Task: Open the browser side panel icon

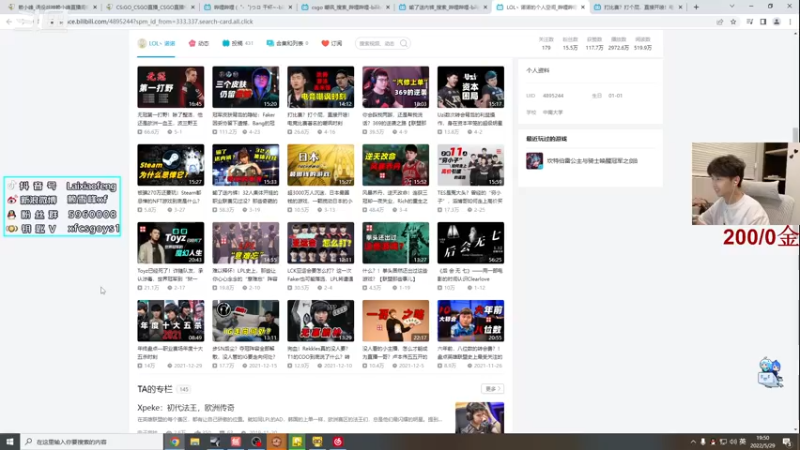Action: pos(763,22)
